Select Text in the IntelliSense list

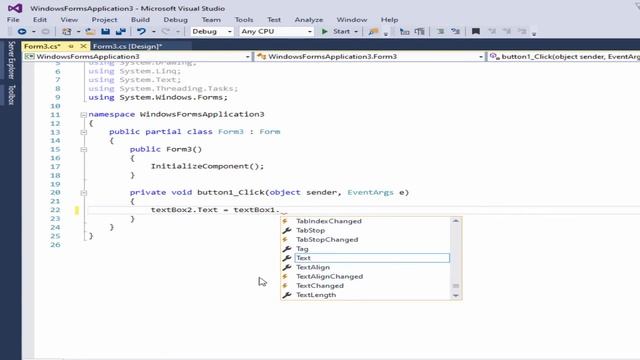point(372,258)
